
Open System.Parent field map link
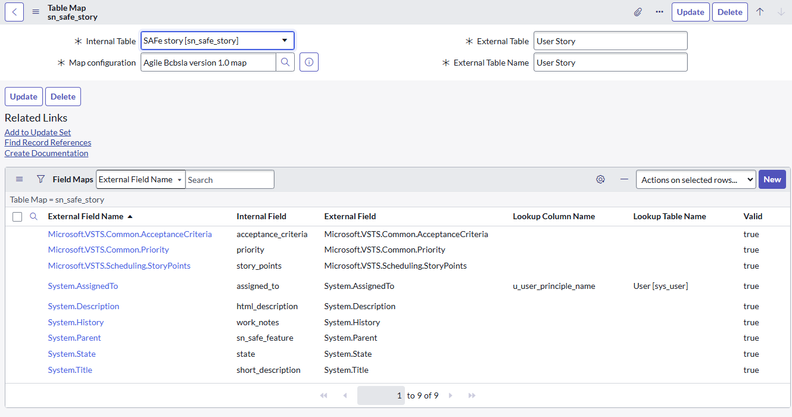click(x=74, y=338)
